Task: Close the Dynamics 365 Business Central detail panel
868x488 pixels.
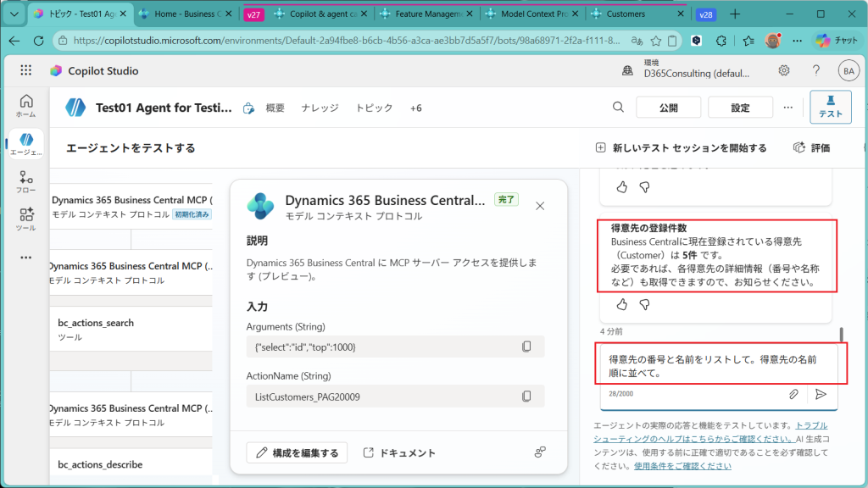Action: (x=540, y=205)
